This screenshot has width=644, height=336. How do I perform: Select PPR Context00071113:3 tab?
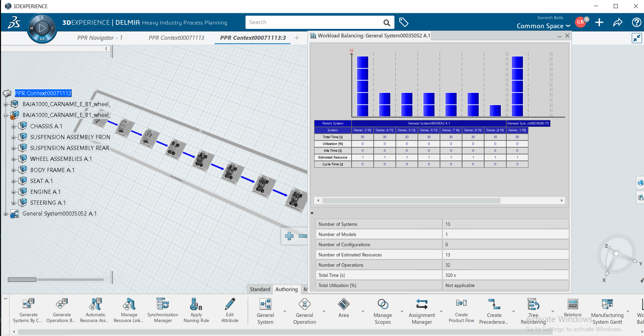(253, 38)
